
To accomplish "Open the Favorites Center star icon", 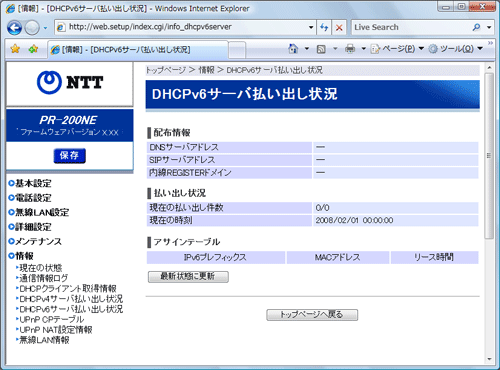I will (x=15, y=49).
